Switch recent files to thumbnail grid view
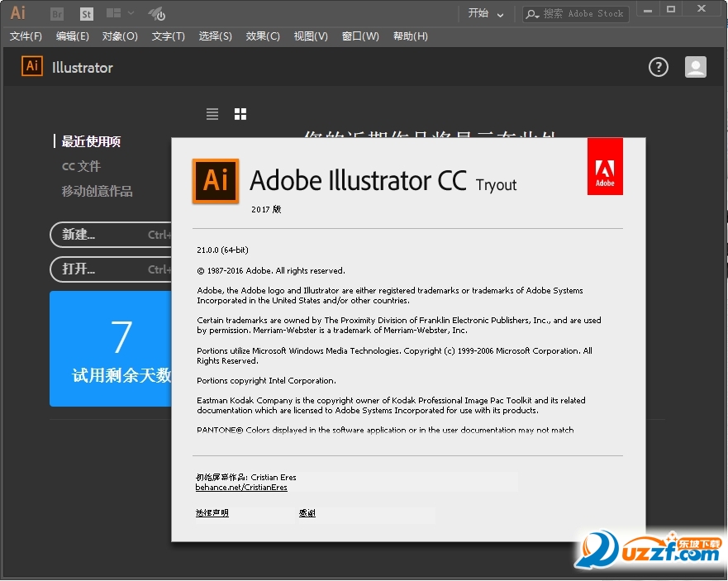This screenshot has width=728, height=581. click(240, 113)
